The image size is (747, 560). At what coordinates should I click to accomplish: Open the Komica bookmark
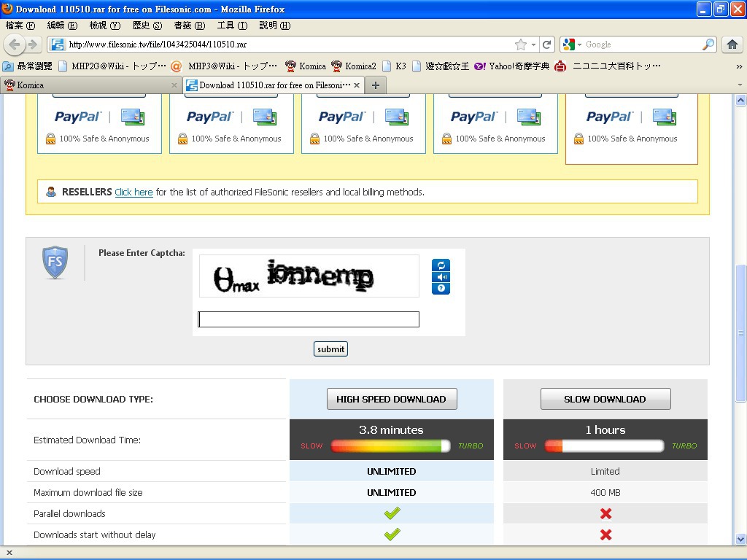(x=306, y=66)
